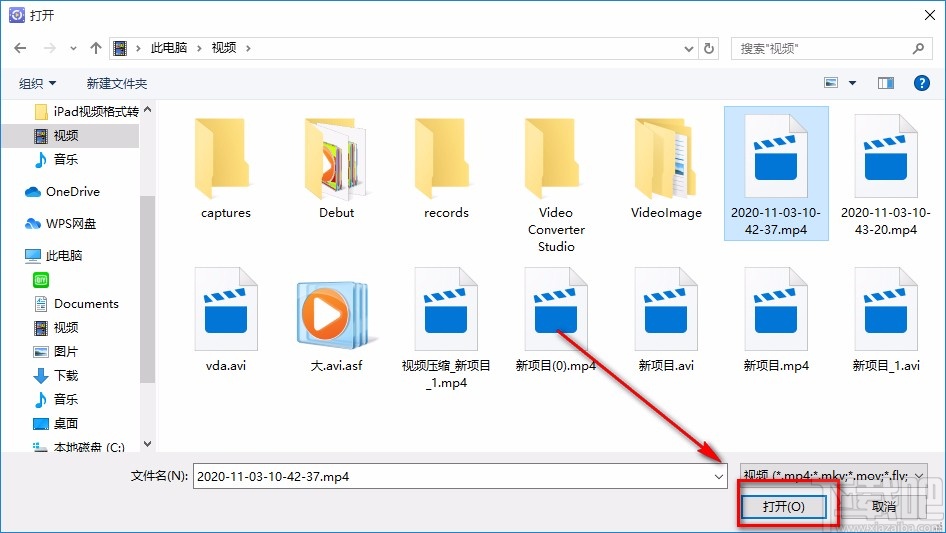The height and width of the screenshot is (533, 946).
Task: Click the 取消 cancel button
Action: pyautogui.click(x=884, y=506)
